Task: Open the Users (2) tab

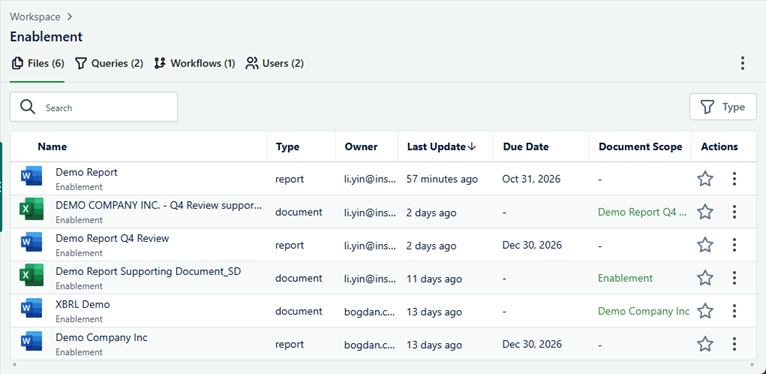Action: 275,63
